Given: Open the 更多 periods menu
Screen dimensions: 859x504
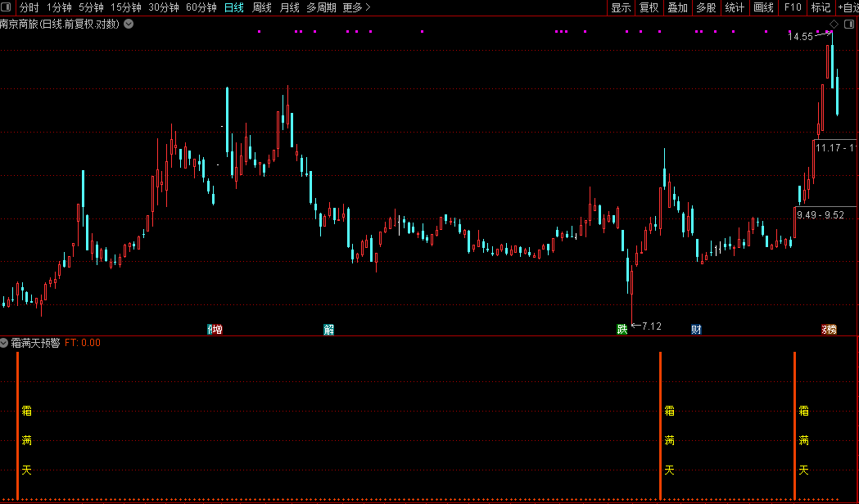Looking at the screenshot, I should pos(357,7).
